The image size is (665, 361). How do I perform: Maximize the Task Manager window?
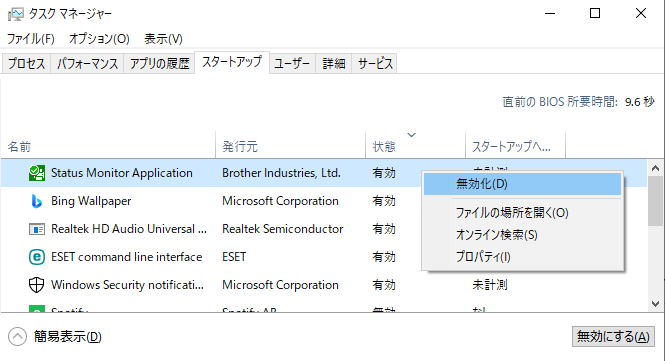tap(595, 14)
